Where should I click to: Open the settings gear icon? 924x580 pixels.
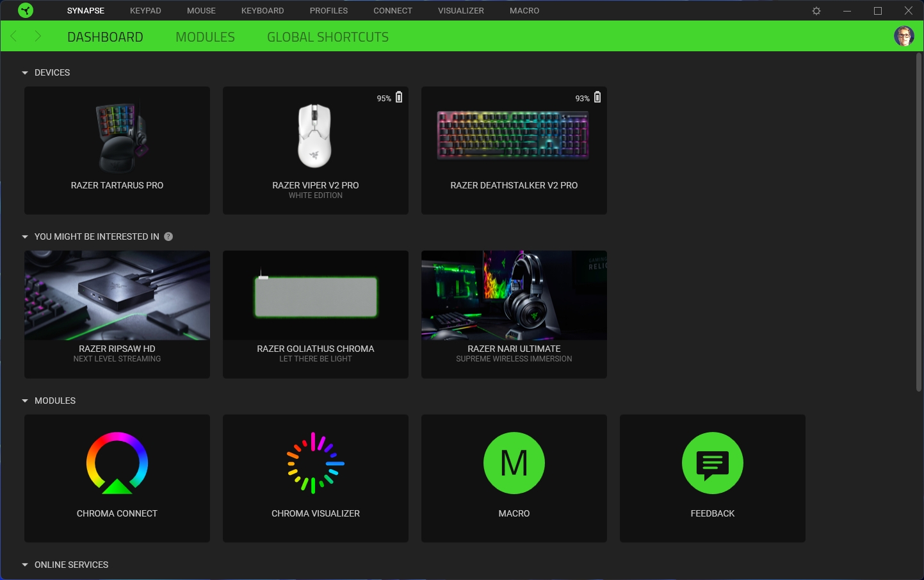point(816,11)
